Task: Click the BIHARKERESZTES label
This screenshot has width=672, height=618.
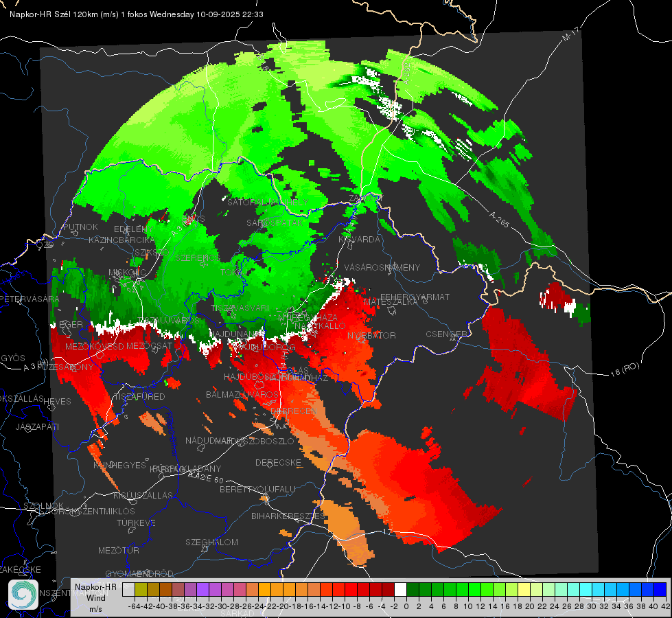Action: pos(288,516)
